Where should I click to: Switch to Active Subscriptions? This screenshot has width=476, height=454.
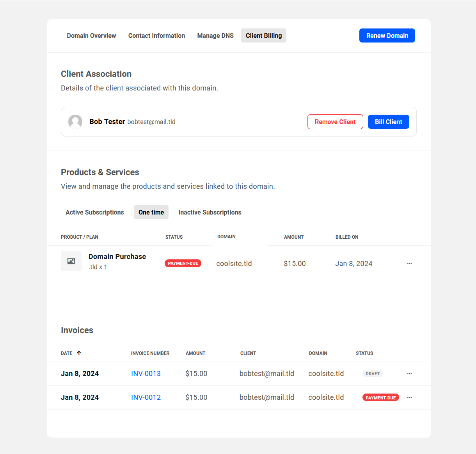coord(94,212)
